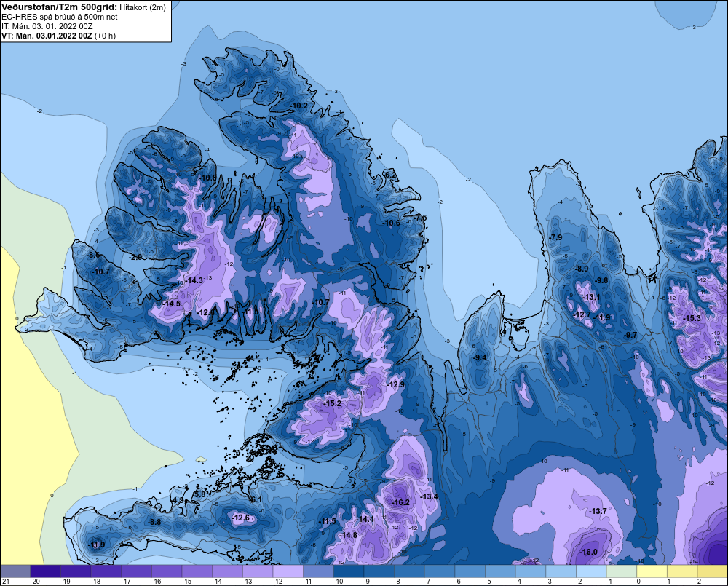
Task: Pick the legend swatch labeled -4
Action: (531, 571)
